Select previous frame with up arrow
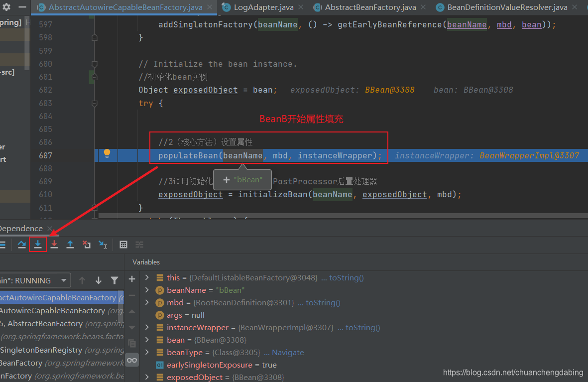Screen dimensions: 588x382 point(82,280)
